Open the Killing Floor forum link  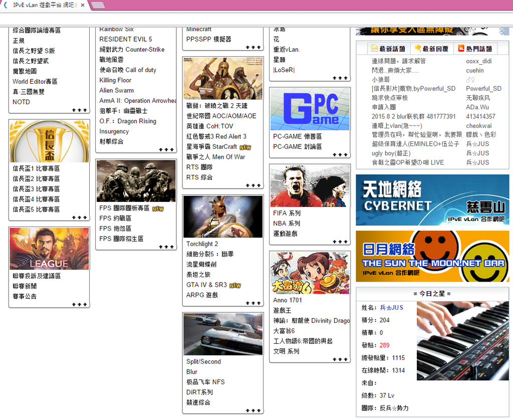pos(115,80)
